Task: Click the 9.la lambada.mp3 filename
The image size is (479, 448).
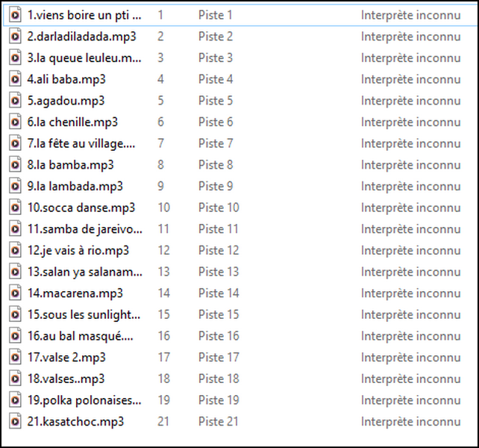Action: [75, 186]
